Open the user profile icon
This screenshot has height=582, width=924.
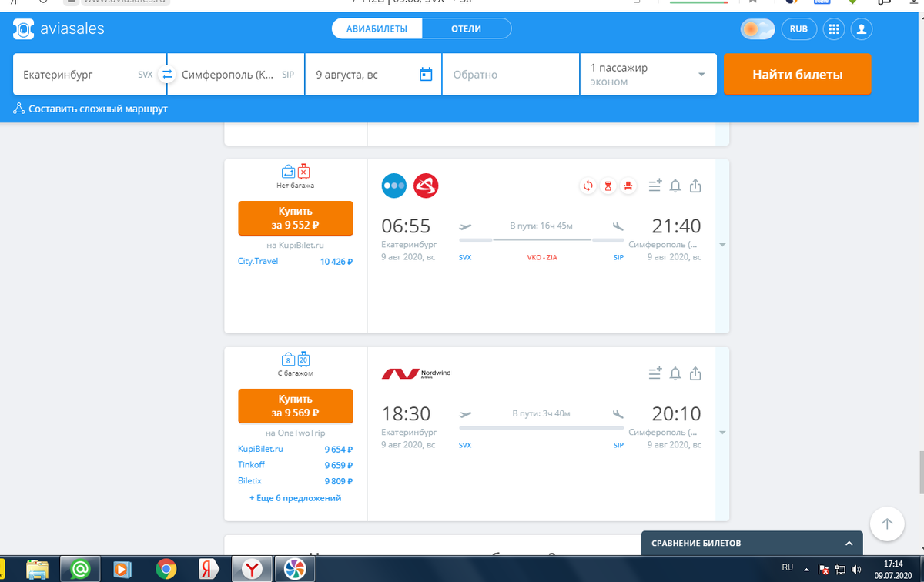[862, 29]
